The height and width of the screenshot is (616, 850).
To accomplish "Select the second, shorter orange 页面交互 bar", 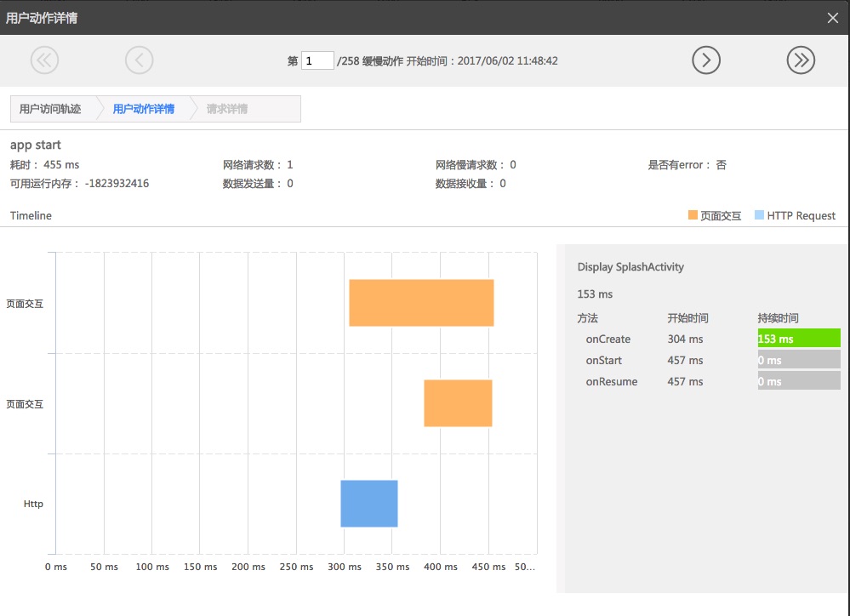I will (458, 403).
